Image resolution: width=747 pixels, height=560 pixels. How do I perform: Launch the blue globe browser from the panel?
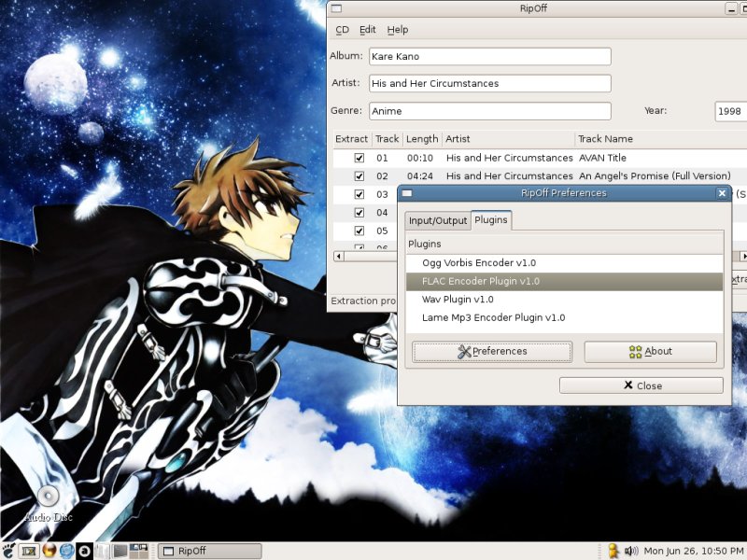66,551
